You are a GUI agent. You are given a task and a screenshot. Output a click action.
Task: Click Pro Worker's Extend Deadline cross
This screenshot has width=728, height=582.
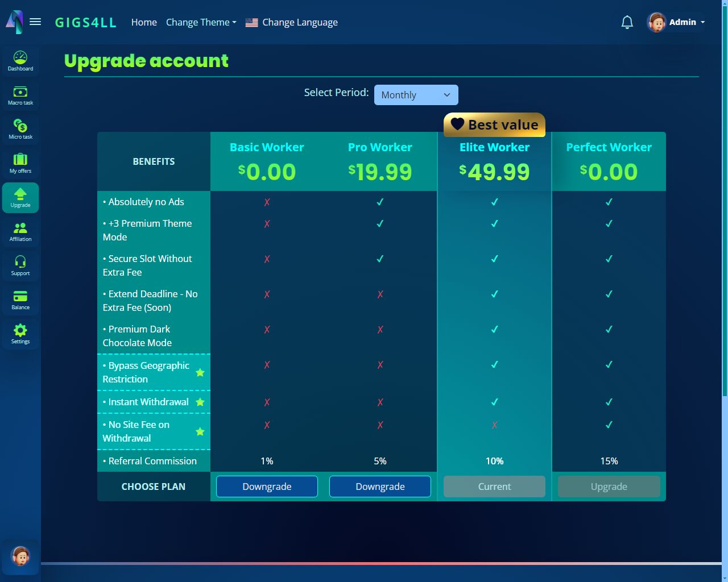pyautogui.click(x=380, y=294)
